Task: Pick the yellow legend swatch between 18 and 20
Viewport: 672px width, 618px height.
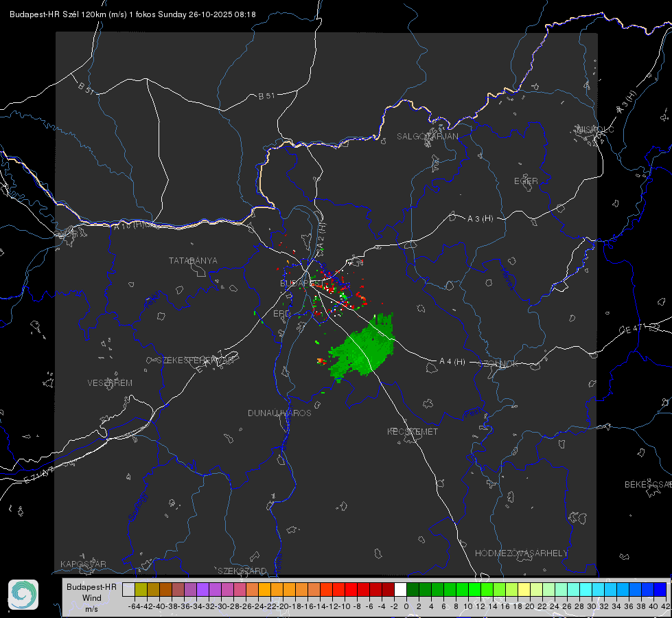Action: (524, 589)
